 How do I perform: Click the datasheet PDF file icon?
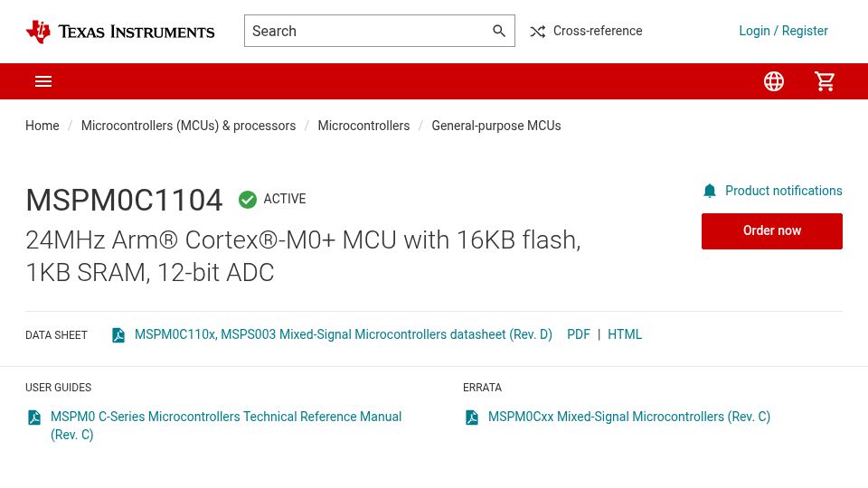[x=118, y=335]
